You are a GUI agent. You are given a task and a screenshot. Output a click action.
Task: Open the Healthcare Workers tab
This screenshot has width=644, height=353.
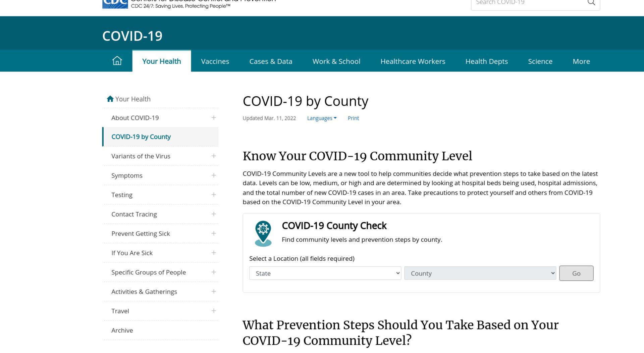[413, 61]
